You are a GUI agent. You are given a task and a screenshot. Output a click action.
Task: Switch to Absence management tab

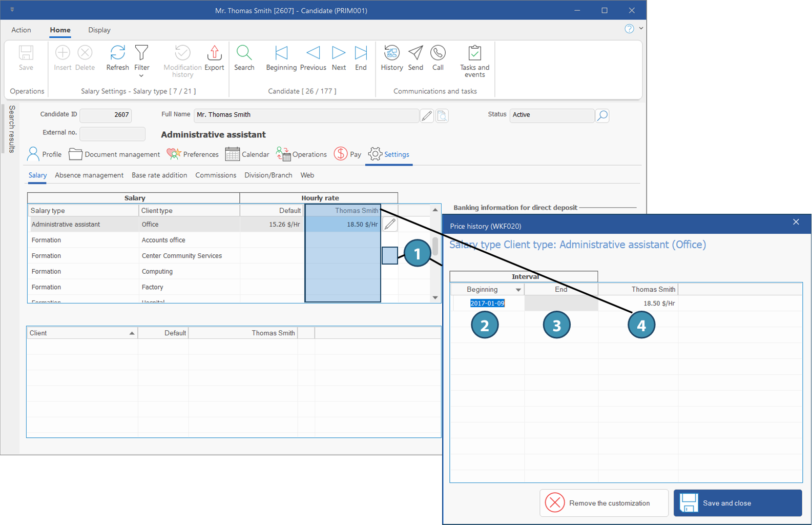(89, 175)
